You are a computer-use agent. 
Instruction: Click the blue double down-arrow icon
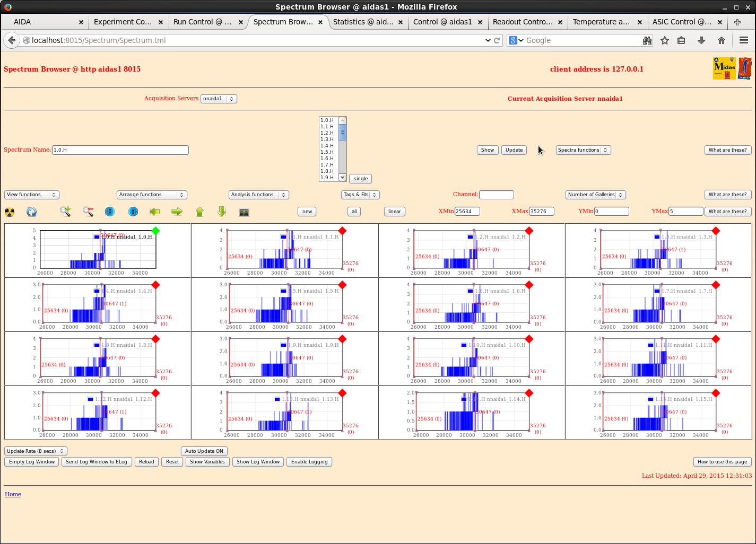[110, 212]
